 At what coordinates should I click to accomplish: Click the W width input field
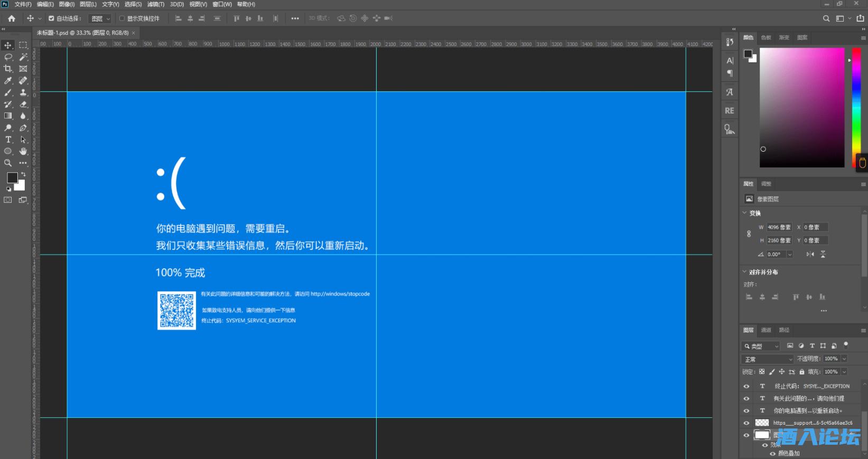[x=779, y=227]
